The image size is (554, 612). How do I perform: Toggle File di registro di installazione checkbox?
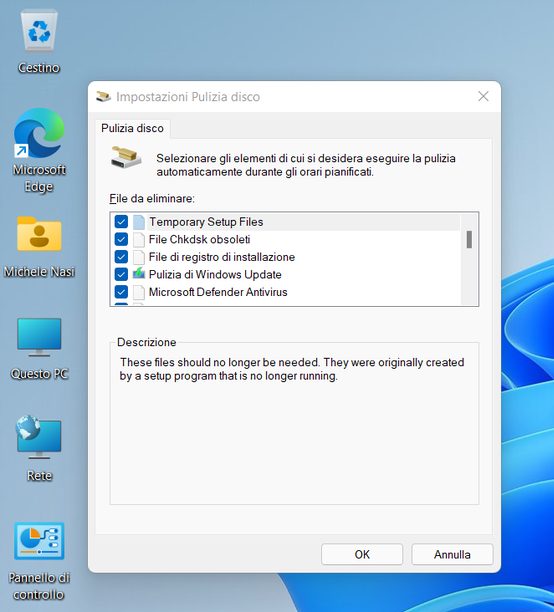[x=121, y=256]
